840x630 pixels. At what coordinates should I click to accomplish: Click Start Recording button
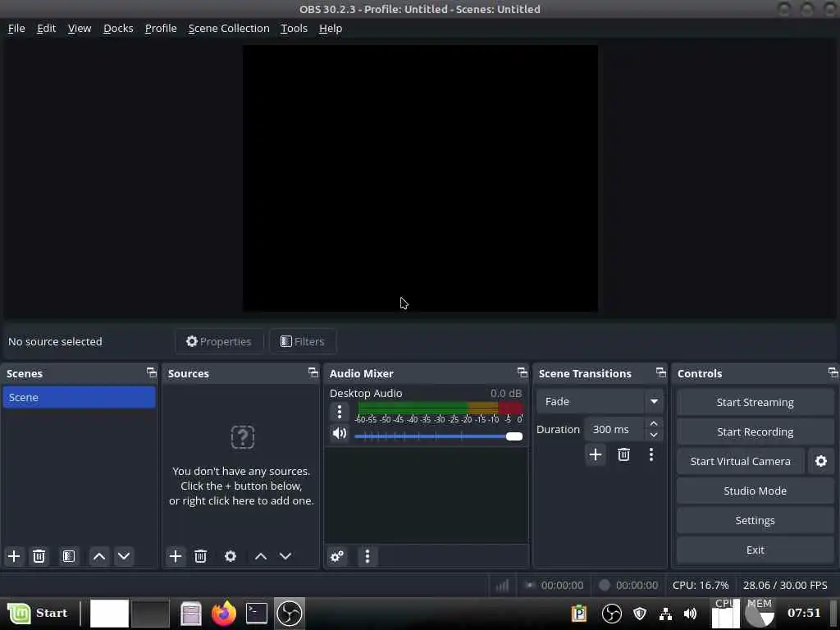click(x=755, y=431)
